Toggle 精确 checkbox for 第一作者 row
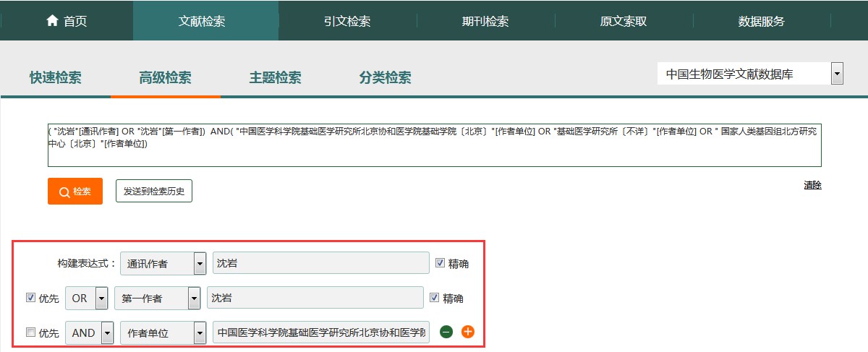 pyautogui.click(x=435, y=298)
